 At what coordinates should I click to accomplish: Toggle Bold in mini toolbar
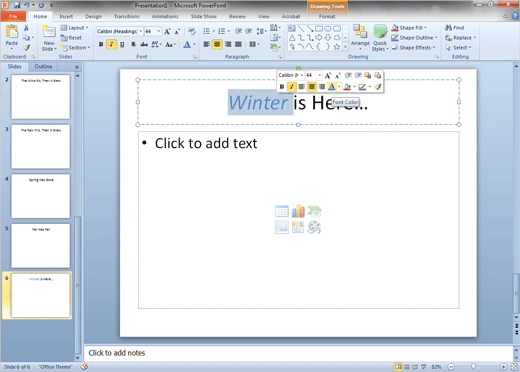click(282, 87)
